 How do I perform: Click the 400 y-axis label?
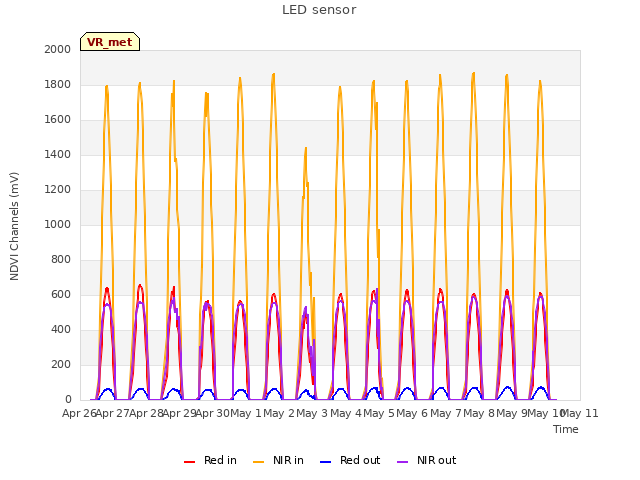pos(61,329)
